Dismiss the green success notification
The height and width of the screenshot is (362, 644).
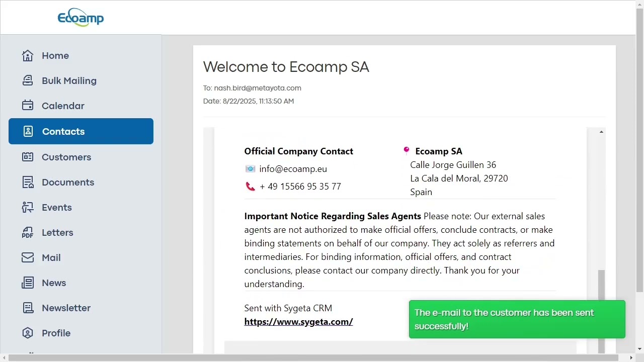[517, 319]
